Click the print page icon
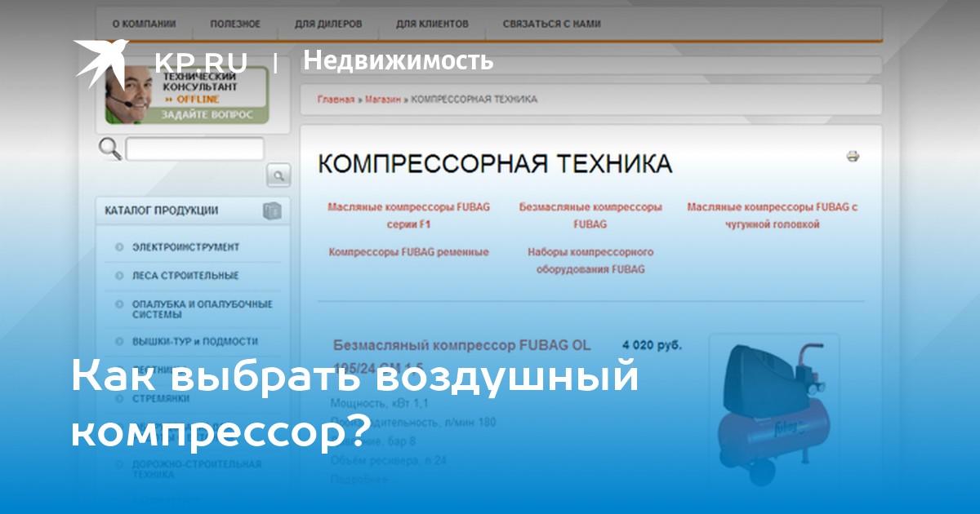Screen dimensions: 980x514 click(853, 156)
